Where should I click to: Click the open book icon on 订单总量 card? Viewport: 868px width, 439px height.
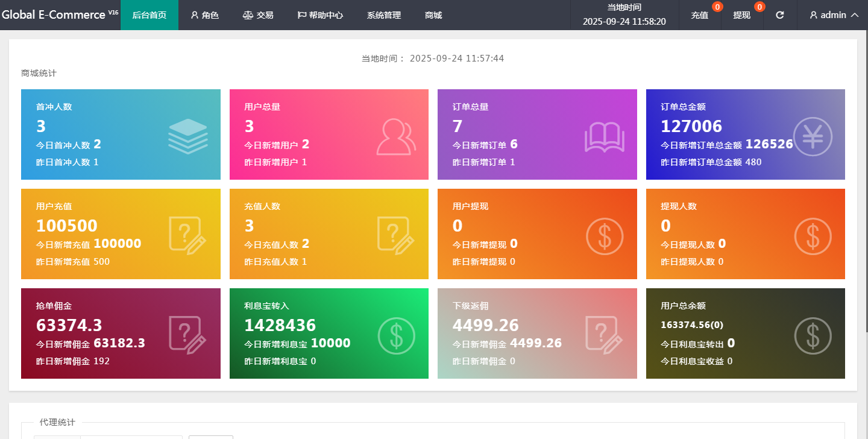[604, 137]
